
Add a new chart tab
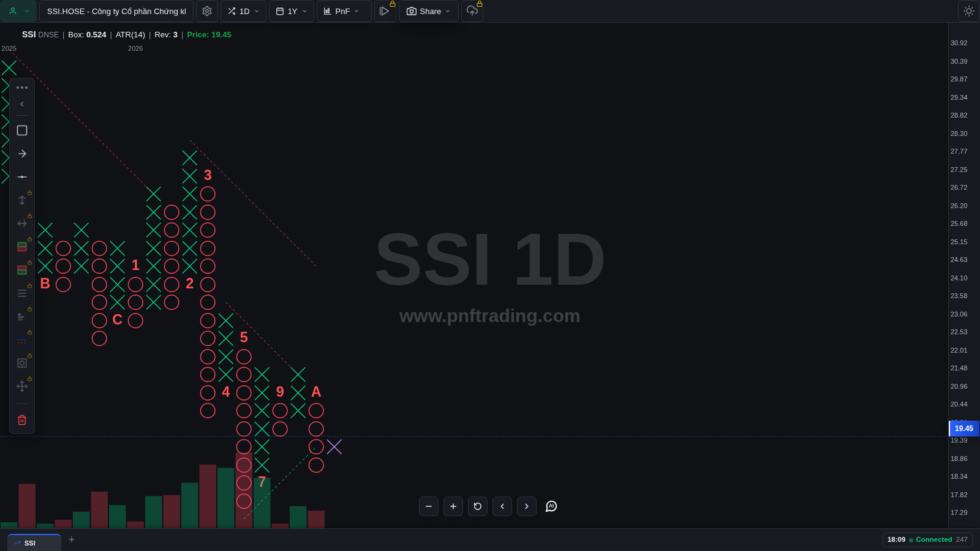coord(72,539)
